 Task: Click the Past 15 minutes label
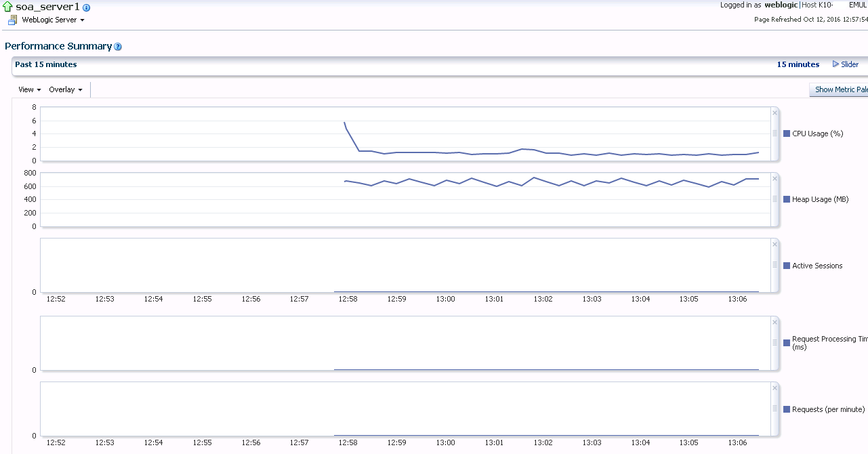(x=46, y=64)
